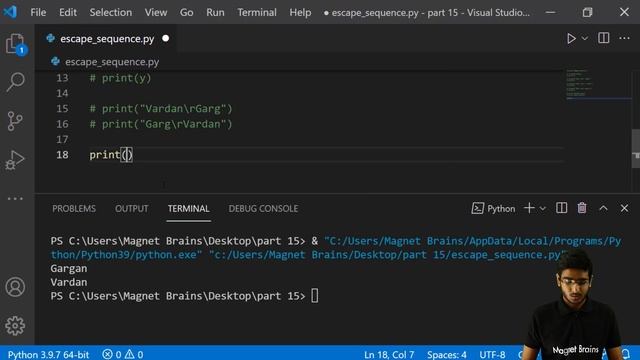Click the terminal input prompt cursor

click(x=314, y=296)
